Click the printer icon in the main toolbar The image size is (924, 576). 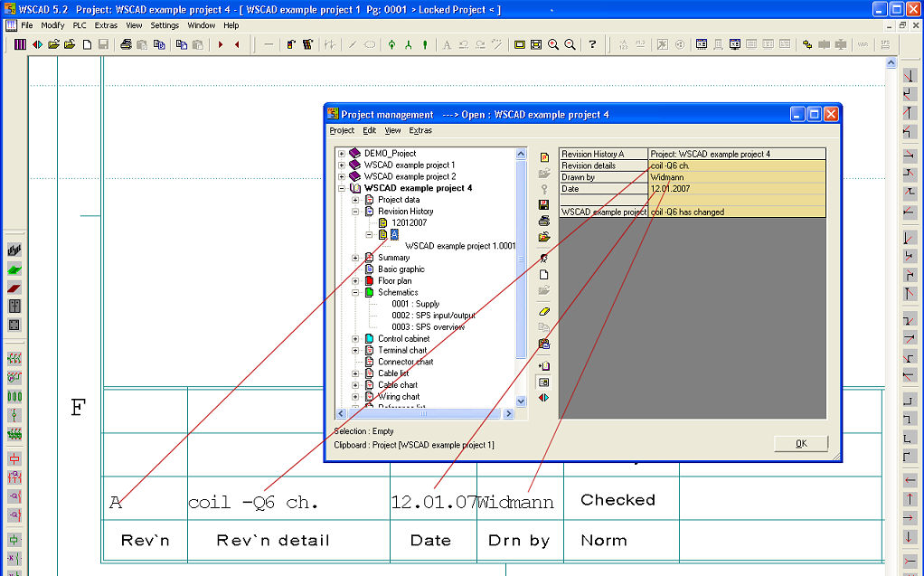pyautogui.click(x=126, y=44)
